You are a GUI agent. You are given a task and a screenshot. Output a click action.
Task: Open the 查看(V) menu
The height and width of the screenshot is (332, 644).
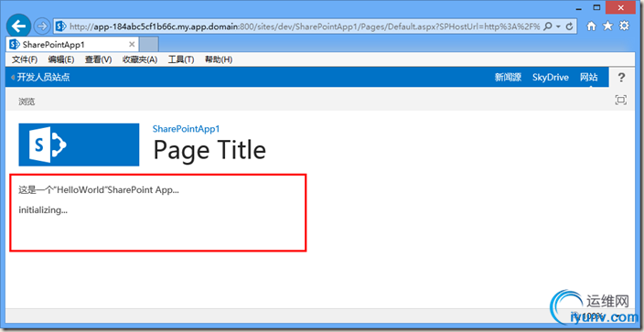pos(98,59)
